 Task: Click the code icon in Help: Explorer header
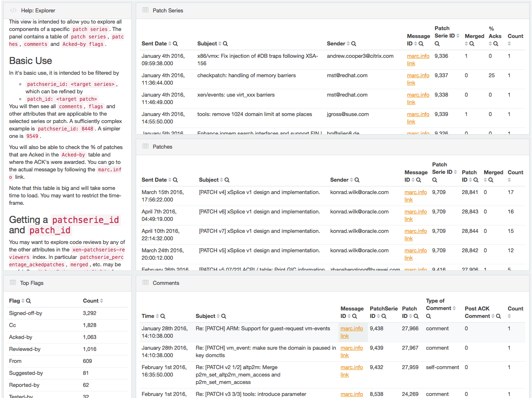(13, 10)
